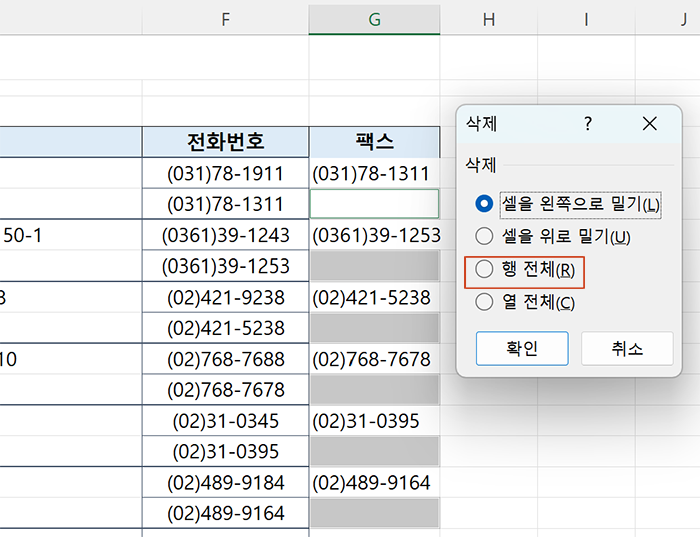
Task: Select the 팩스 cell (031)78-1311
Action: 374,173
